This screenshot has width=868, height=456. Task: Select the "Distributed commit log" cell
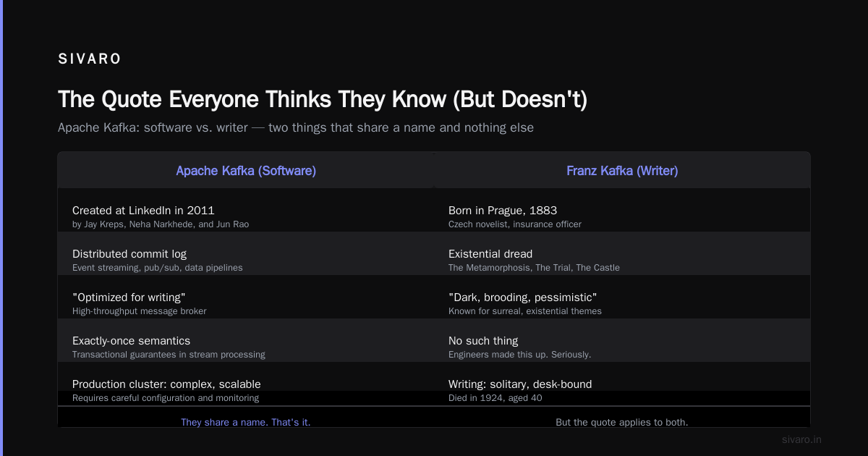pyautogui.click(x=129, y=254)
